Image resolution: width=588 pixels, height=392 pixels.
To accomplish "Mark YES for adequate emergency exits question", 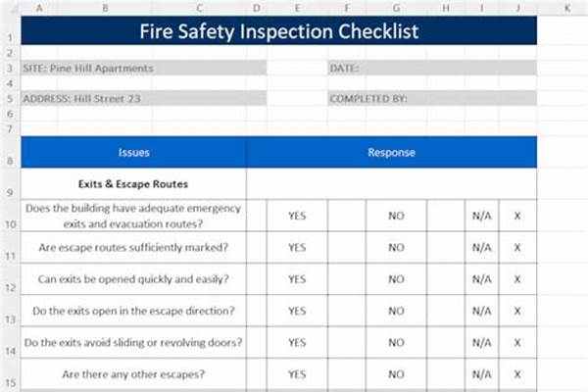I will 298,216.
